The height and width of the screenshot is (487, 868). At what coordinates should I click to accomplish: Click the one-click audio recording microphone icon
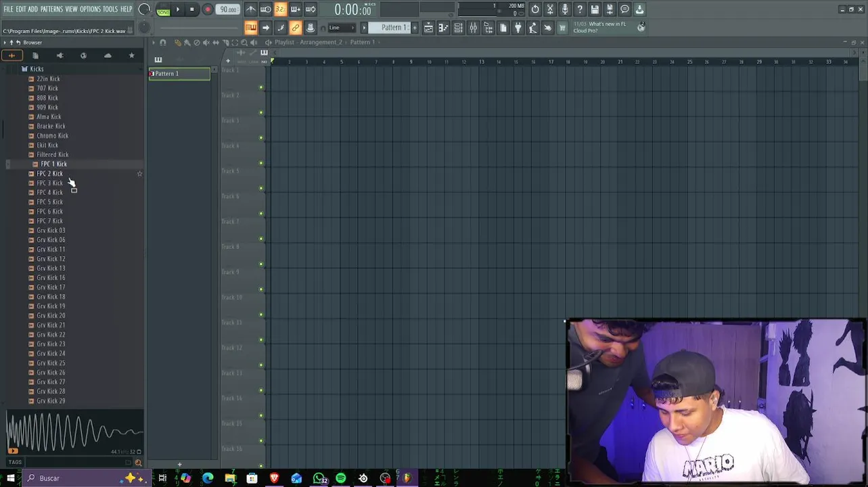(x=565, y=9)
